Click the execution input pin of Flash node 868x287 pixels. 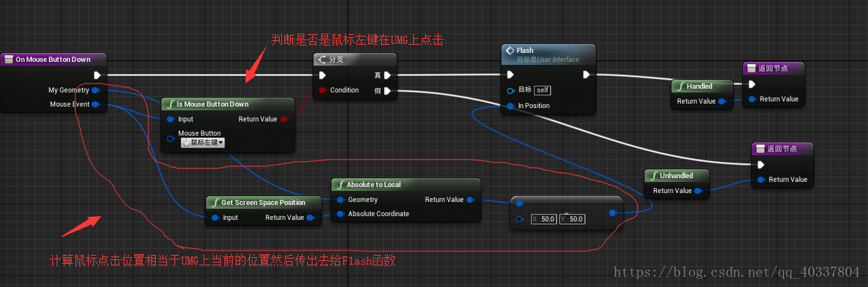point(510,75)
